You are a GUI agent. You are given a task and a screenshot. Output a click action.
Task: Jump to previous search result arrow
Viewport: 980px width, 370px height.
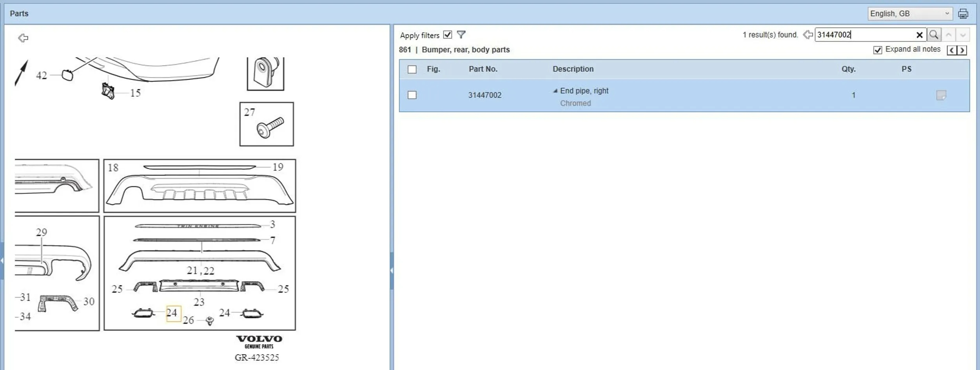tap(948, 35)
